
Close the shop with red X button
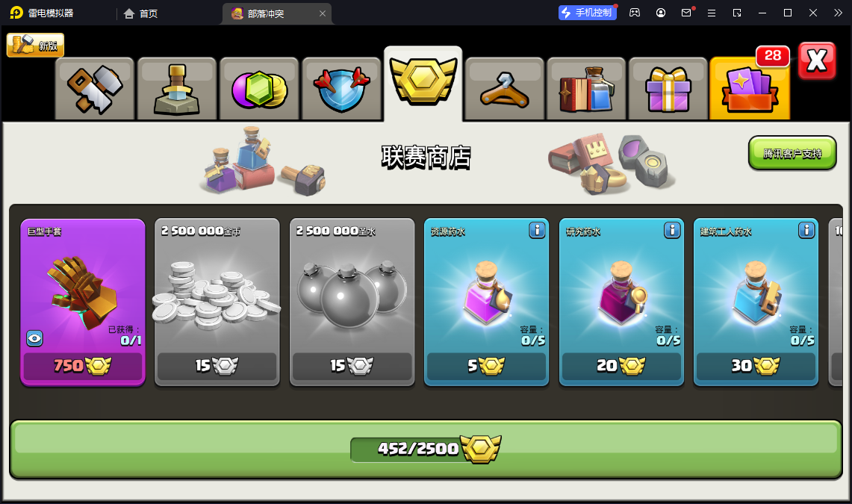tap(817, 60)
